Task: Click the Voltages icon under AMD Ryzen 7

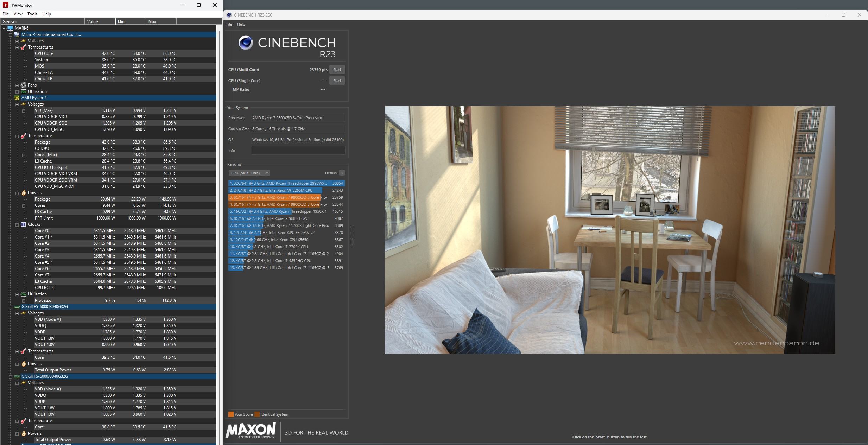Action: click(x=24, y=104)
